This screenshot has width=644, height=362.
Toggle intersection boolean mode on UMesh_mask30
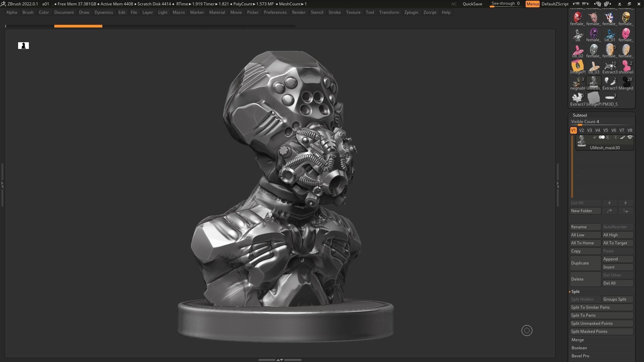tap(615, 137)
